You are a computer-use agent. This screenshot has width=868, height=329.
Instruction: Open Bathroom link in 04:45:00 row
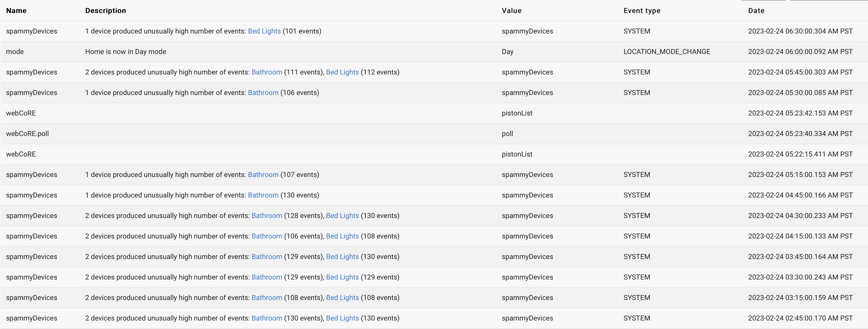coord(263,195)
